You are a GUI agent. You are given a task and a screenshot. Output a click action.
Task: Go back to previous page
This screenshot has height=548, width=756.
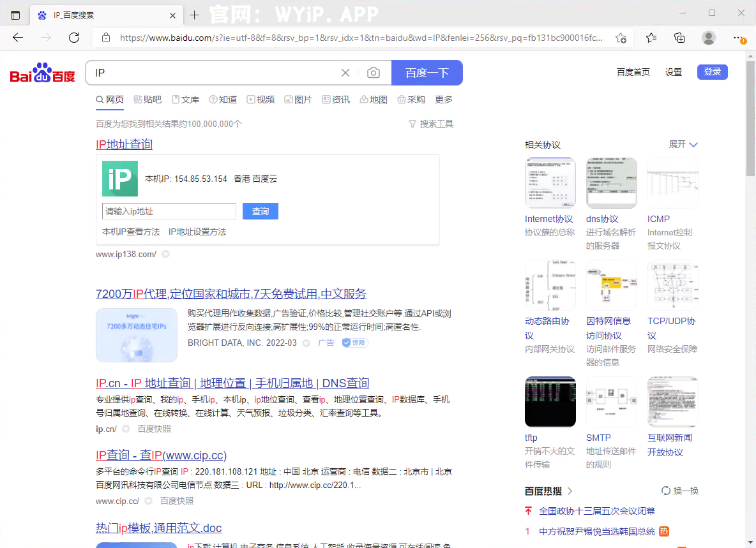coord(18,38)
